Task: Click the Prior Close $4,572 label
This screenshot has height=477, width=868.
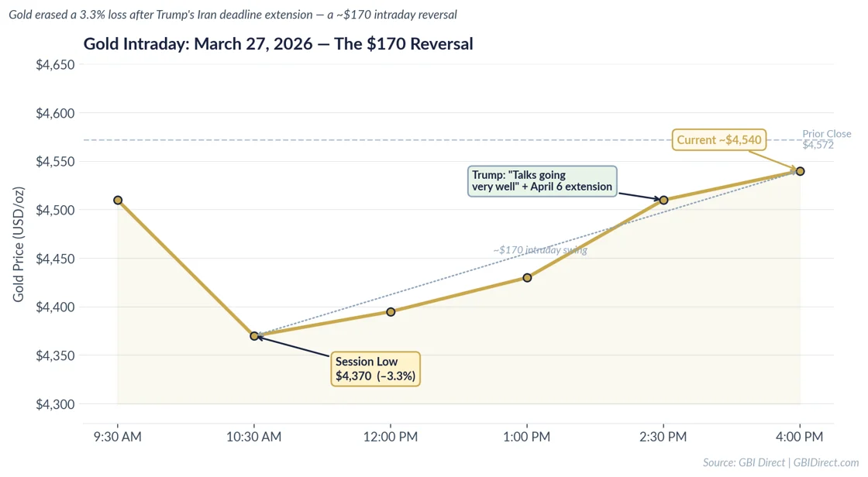Action: [826, 139]
